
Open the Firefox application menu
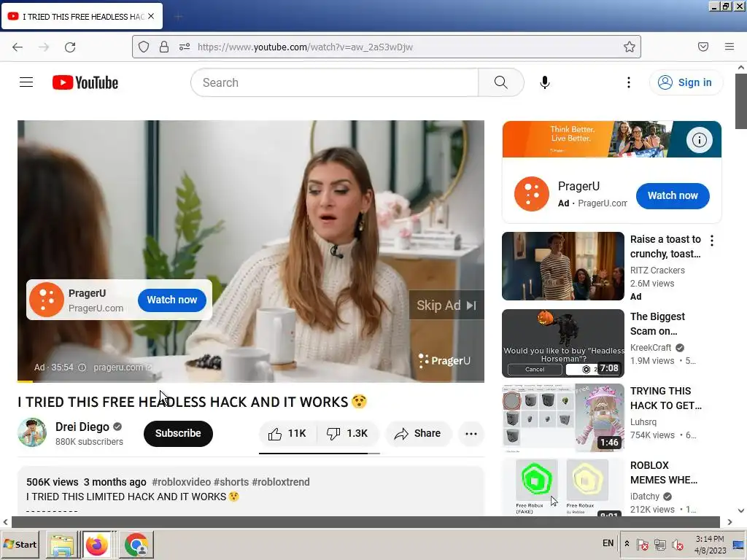[x=729, y=47]
